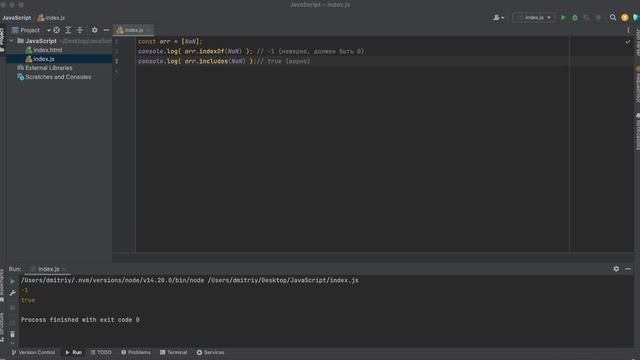Open Scratches and Consoles node
The image size is (640, 360).
[54, 77]
